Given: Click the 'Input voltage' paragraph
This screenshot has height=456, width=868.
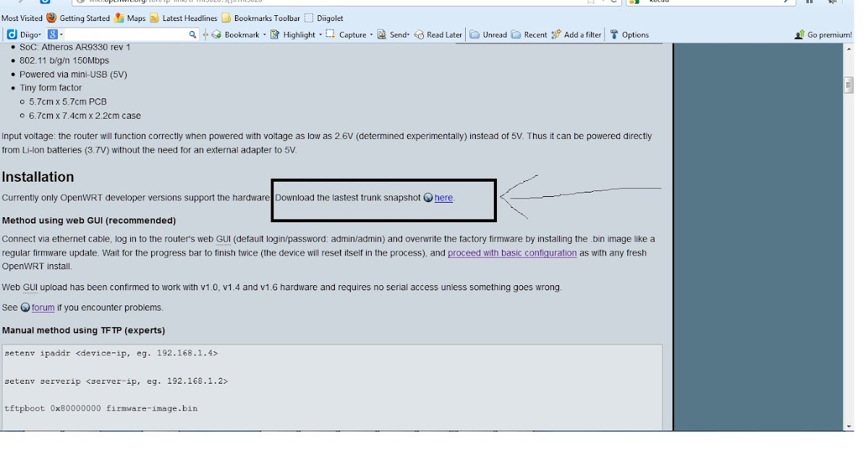Looking at the screenshot, I should click(327, 143).
